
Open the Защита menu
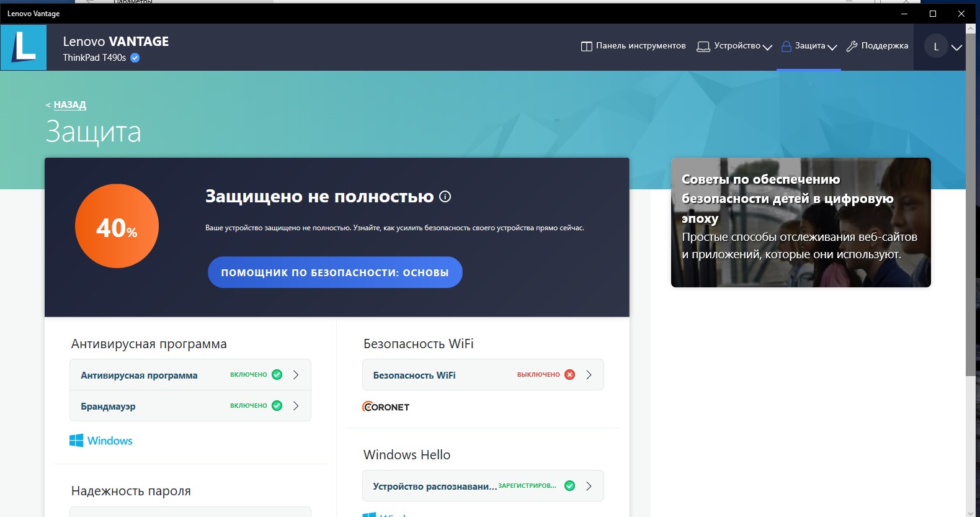click(x=809, y=46)
